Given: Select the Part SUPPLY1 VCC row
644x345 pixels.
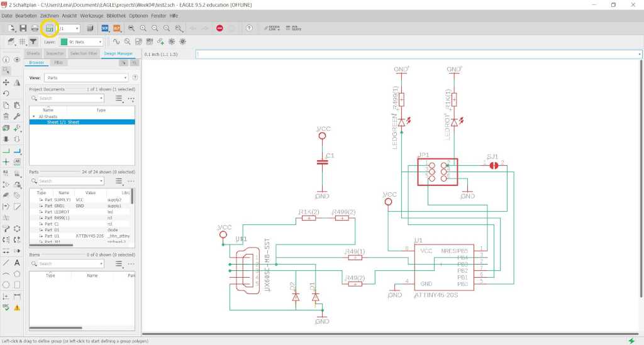Looking at the screenshot, I should [x=80, y=200].
